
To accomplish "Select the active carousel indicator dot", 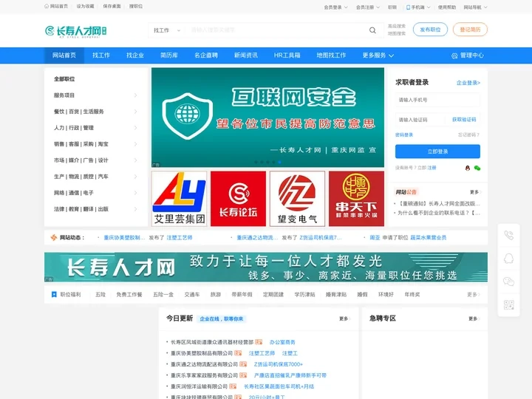I will pyautogui.click(x=279, y=162).
